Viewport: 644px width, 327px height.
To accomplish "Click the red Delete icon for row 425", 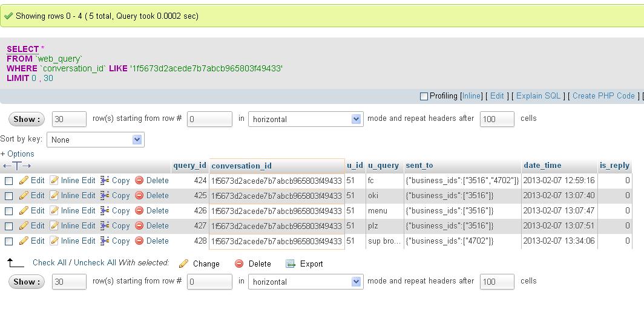I will click(x=139, y=196).
